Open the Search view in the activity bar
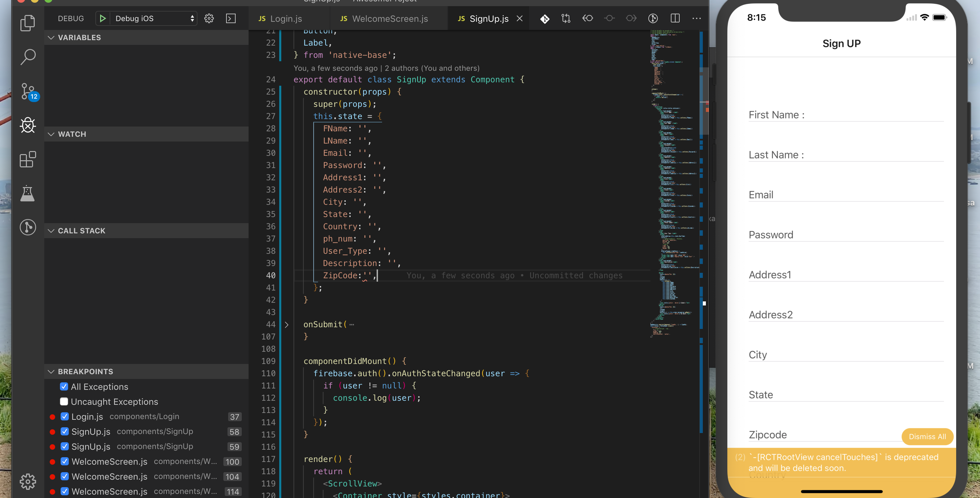This screenshot has height=498, width=980. coord(27,57)
